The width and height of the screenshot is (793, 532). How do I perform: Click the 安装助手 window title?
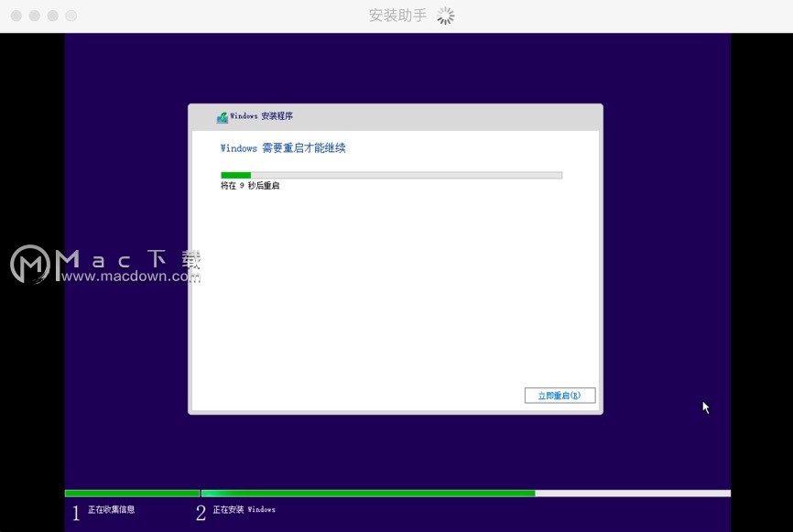[397, 16]
